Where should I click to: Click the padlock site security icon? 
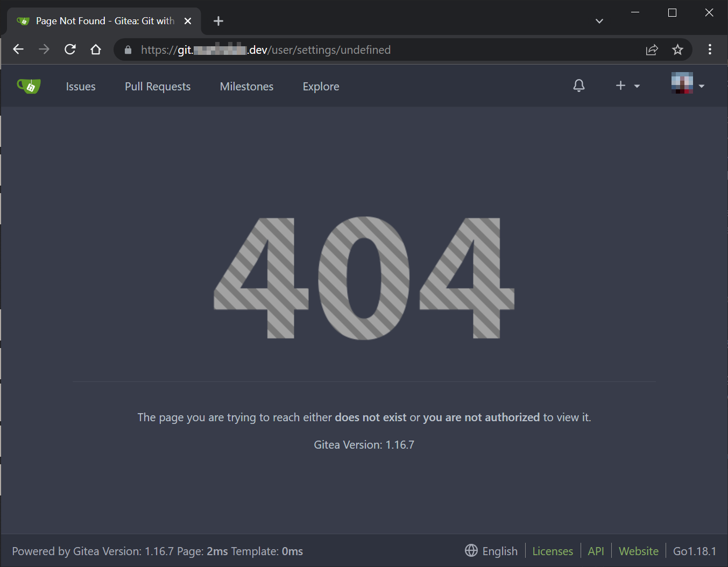coord(128,49)
